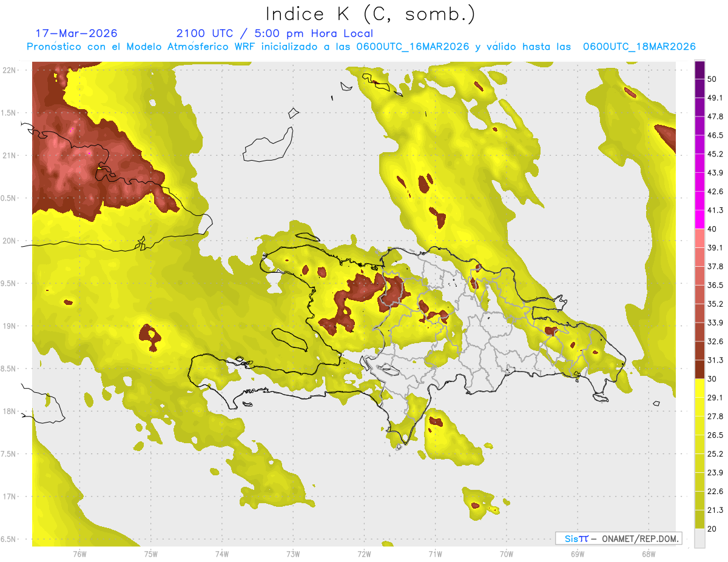Click the legend value 26.5
Image resolution: width=728 pixels, height=562 pixels.
point(715,435)
